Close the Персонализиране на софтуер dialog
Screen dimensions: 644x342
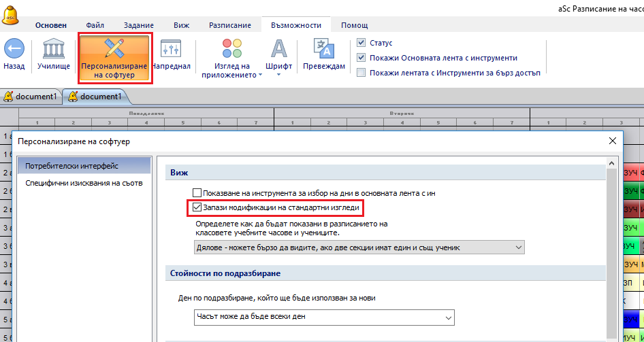coord(611,141)
